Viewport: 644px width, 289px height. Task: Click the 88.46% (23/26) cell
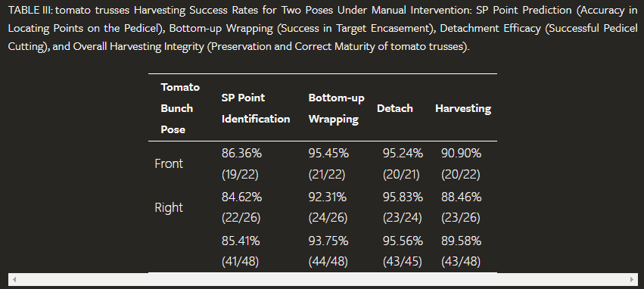pyautogui.click(x=461, y=207)
